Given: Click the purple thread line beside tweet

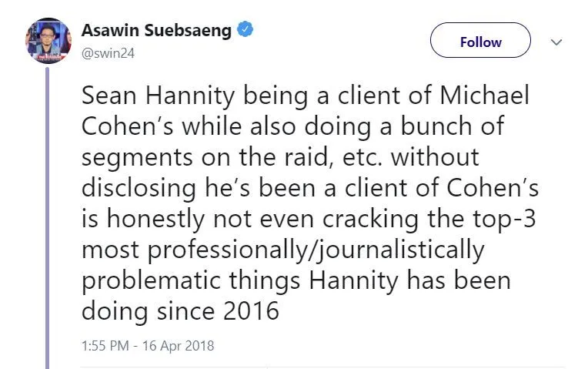Looking at the screenshot, I should (48, 216).
